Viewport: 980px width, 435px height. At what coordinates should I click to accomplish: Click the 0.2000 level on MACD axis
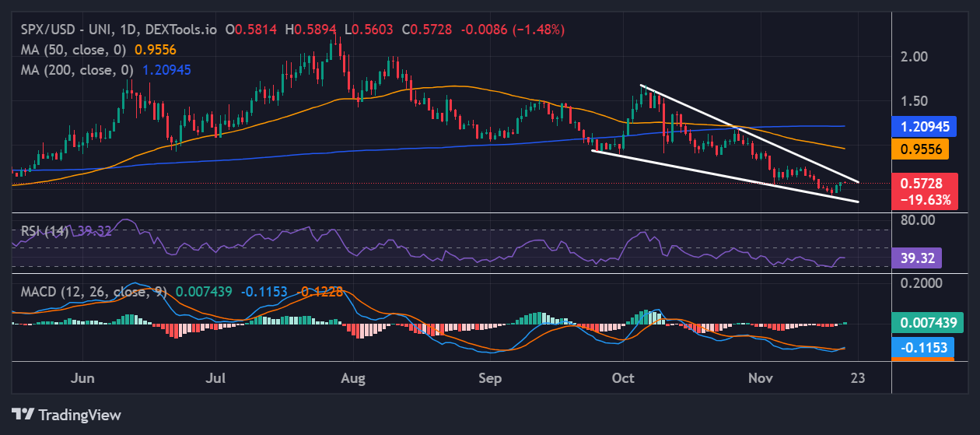(x=919, y=283)
